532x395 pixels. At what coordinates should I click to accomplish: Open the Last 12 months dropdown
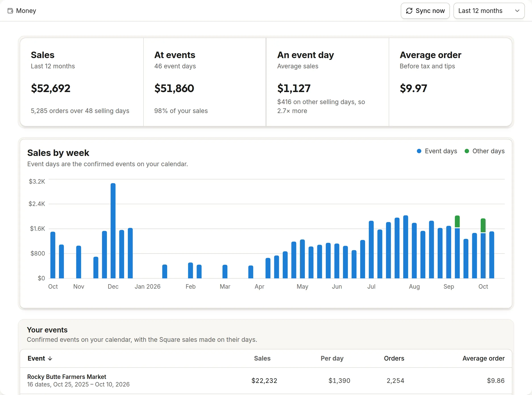[x=489, y=11]
